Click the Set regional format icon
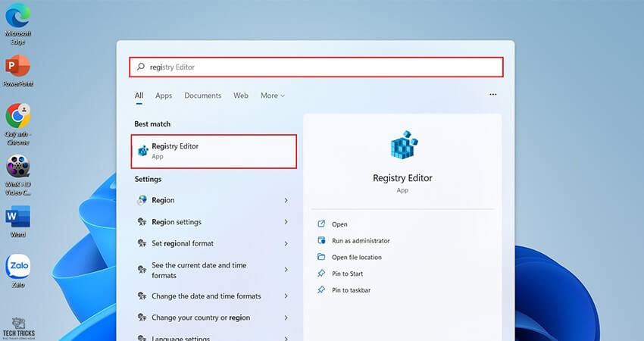644x341 pixels. click(142, 243)
